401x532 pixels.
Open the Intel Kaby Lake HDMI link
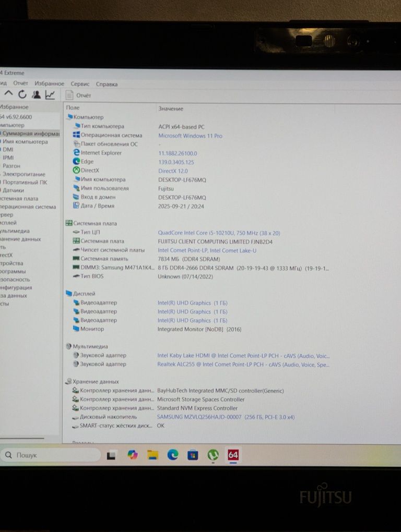243,356
